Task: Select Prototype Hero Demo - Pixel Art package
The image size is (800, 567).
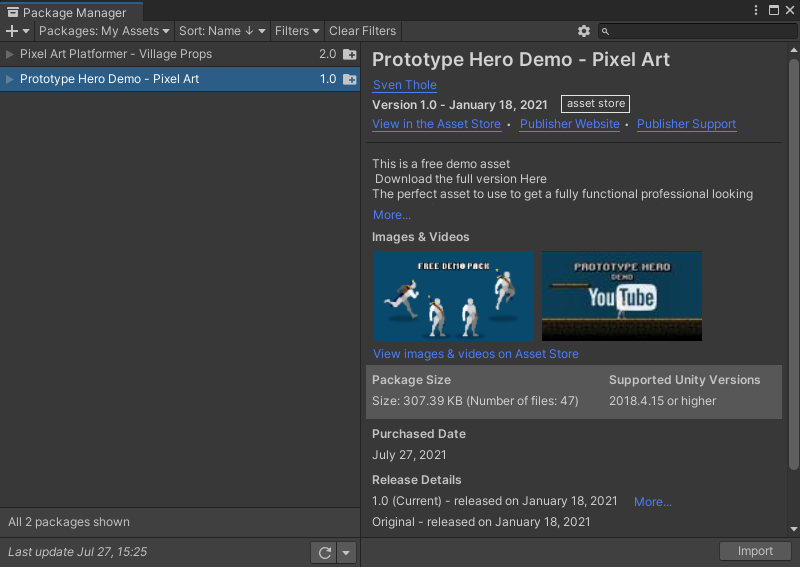Action: [x=180, y=79]
